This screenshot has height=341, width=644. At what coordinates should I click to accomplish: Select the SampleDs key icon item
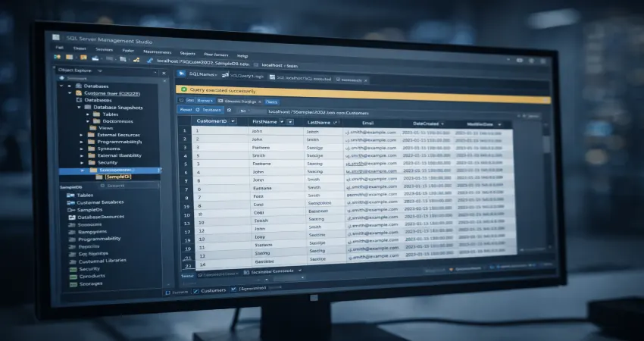[70, 210]
